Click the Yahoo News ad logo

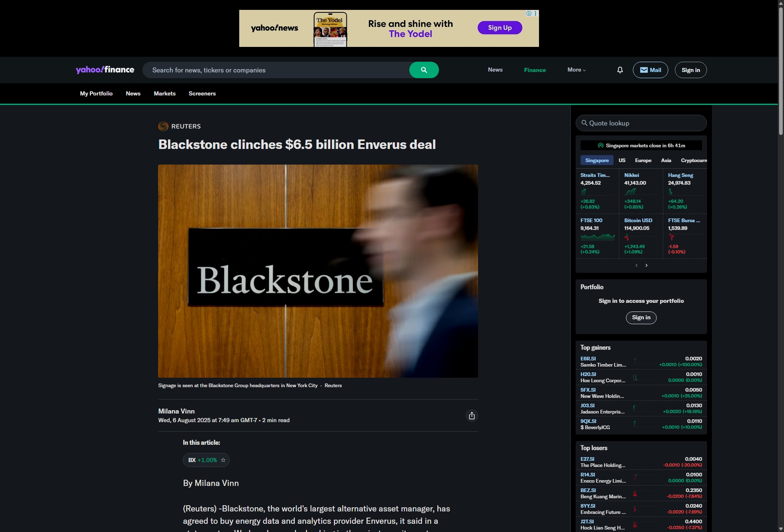pos(274,28)
